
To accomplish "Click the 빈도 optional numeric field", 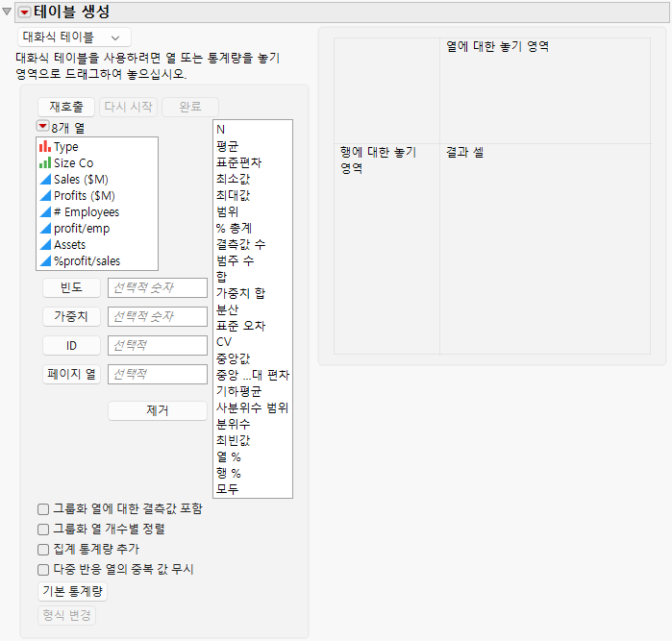I will [x=158, y=287].
